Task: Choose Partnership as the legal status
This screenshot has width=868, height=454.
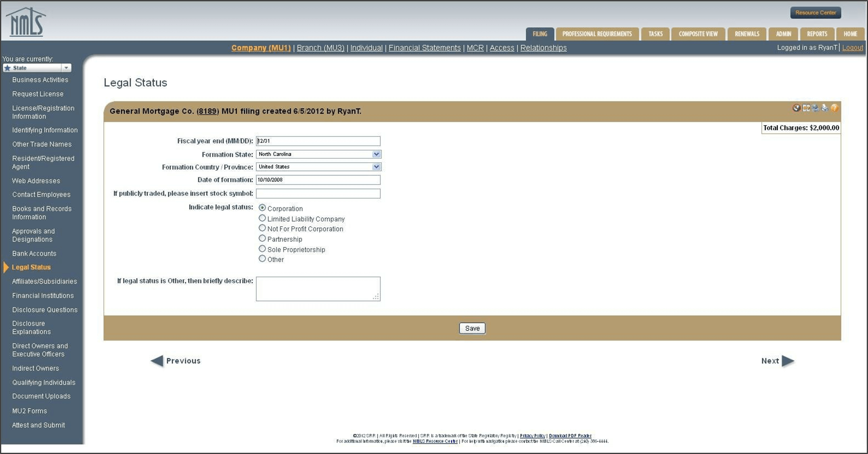Action: coord(262,238)
